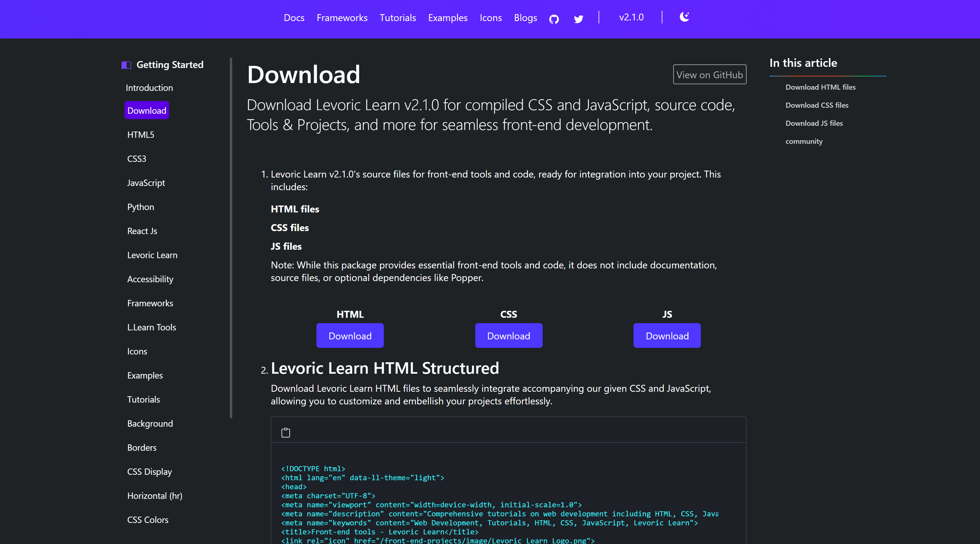
Task: Download the HTML files button
Action: pos(350,335)
